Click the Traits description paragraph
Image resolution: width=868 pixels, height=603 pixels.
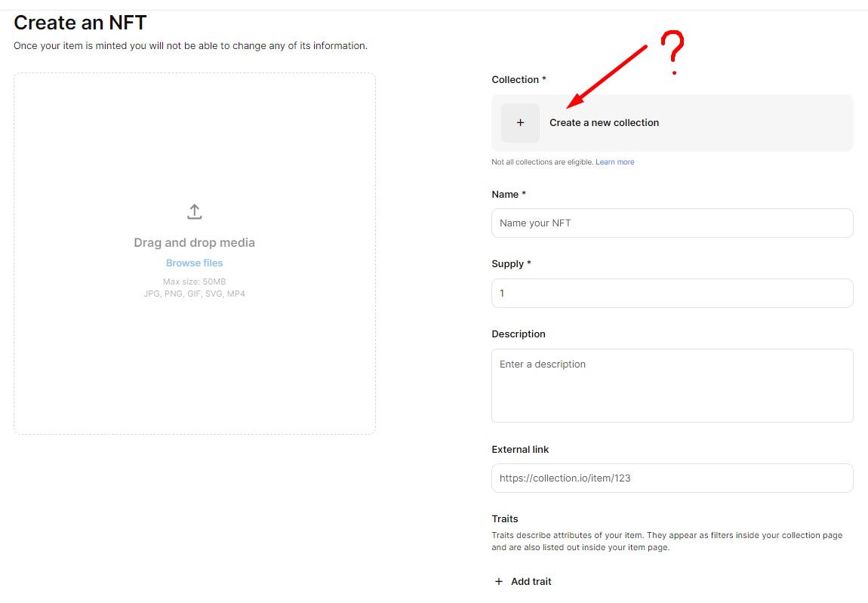(667, 541)
